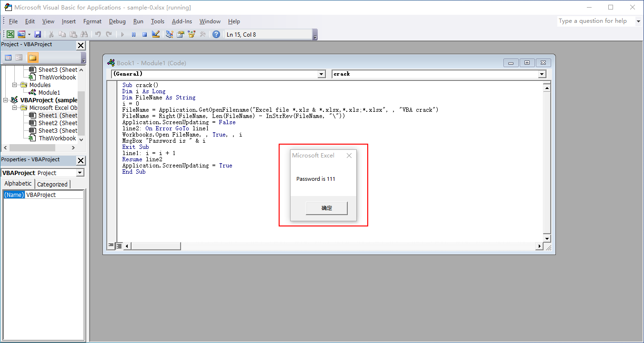The height and width of the screenshot is (343, 644).
Task: Toggle Design Mode in the toolbar
Action: pyautogui.click(x=156, y=34)
